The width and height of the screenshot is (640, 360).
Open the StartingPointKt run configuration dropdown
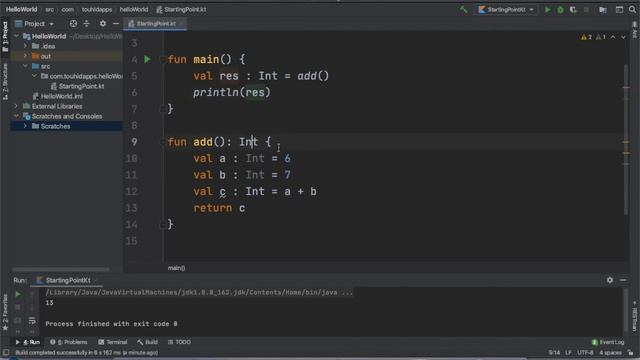[506, 9]
